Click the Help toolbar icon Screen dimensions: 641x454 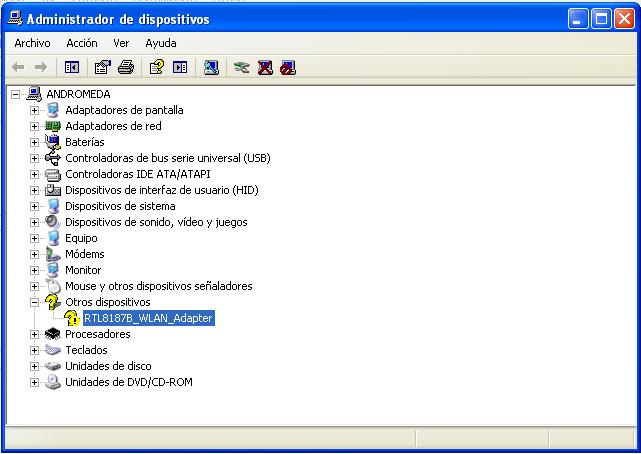coord(156,67)
